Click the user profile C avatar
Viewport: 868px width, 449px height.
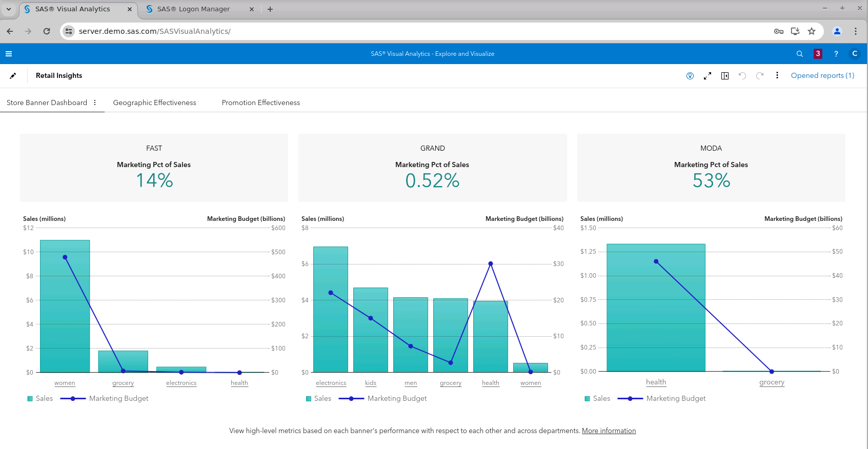tap(854, 54)
